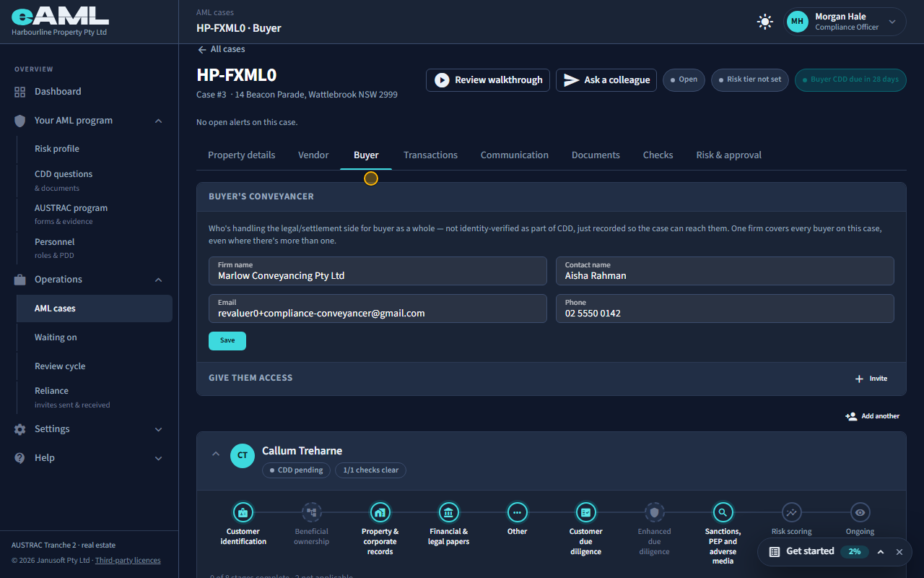Image resolution: width=924 pixels, height=578 pixels.
Task: Open the Other stage icon
Action: pos(518,512)
